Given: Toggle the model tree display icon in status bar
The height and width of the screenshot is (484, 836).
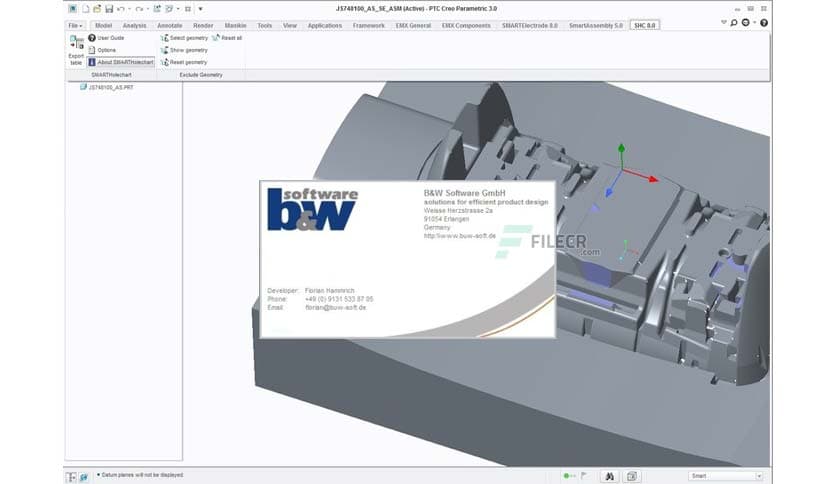Looking at the screenshot, I should (70, 477).
